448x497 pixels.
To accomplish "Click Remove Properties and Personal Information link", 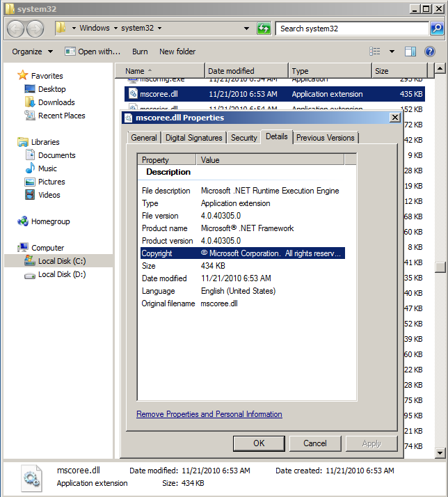I will click(209, 414).
